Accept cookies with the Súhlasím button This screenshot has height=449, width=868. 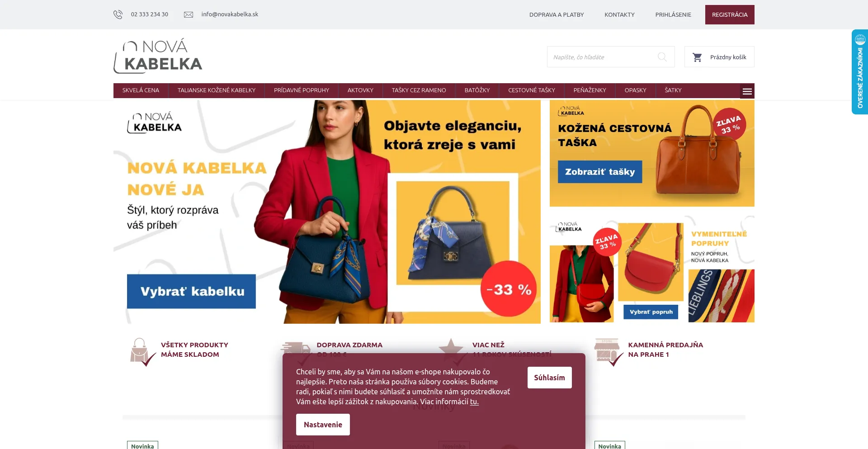pos(549,378)
